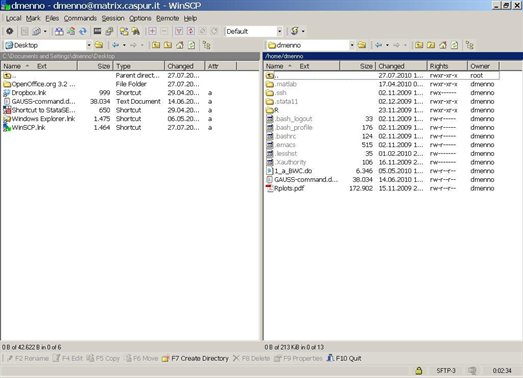Open the Files menu

click(52, 18)
